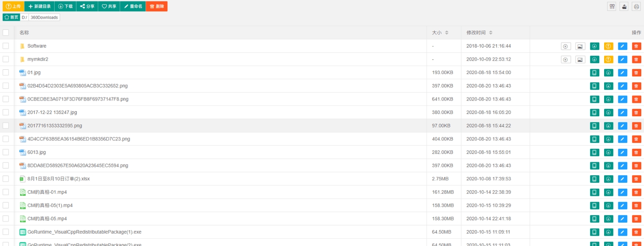Click the yellow 上传 upload button
This screenshot has height=246, width=644.
[13, 6]
